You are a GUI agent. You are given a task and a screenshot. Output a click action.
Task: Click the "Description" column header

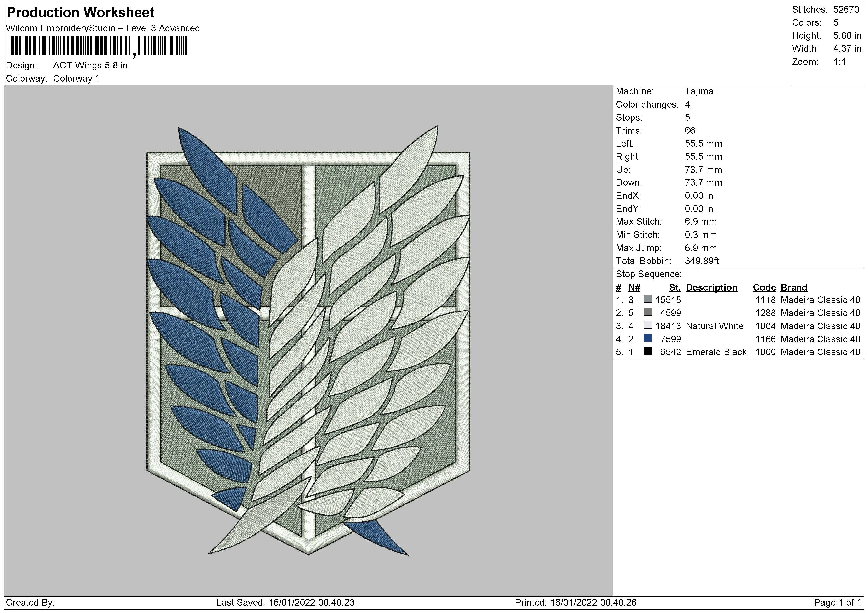click(x=711, y=288)
